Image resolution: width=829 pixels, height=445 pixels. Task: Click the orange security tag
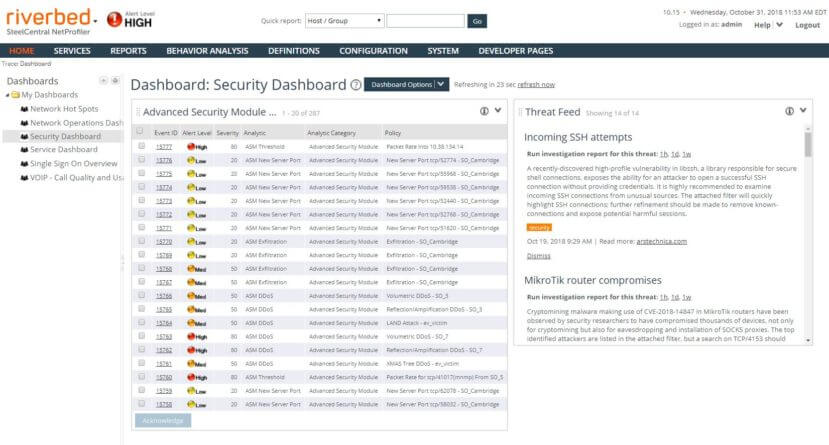coord(539,228)
